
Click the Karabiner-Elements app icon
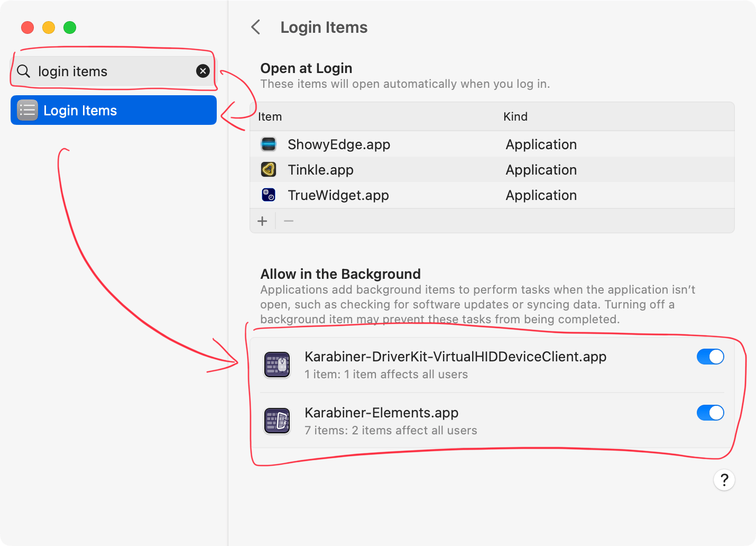[x=277, y=421]
